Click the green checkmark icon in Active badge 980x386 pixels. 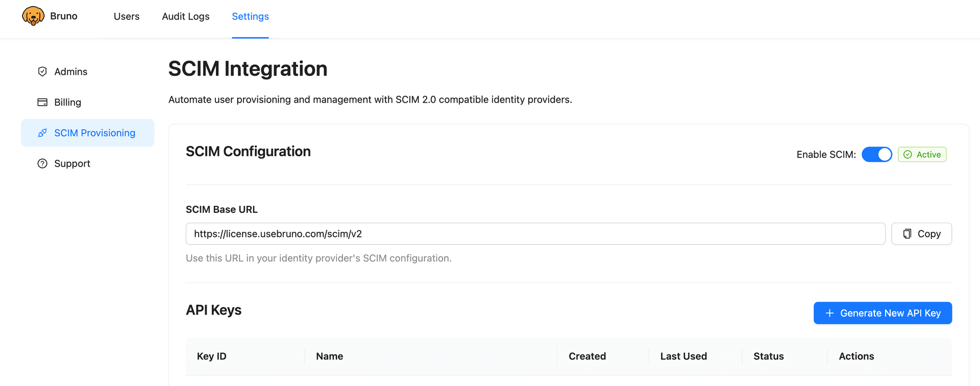[908, 154]
